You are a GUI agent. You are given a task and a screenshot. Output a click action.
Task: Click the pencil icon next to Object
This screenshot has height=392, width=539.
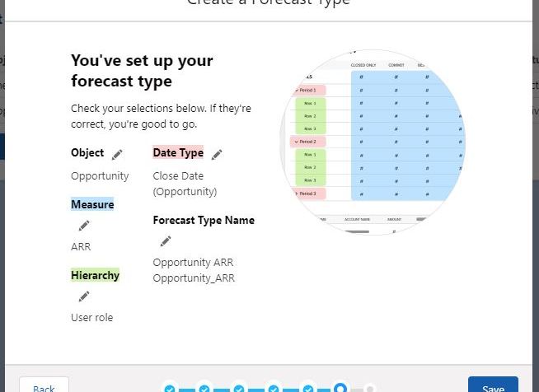pyautogui.click(x=117, y=154)
